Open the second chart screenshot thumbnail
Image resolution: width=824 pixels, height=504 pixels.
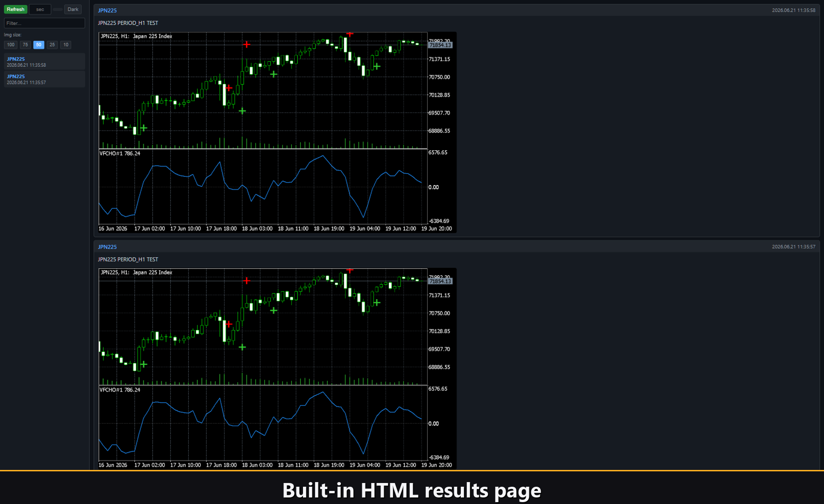(x=277, y=369)
